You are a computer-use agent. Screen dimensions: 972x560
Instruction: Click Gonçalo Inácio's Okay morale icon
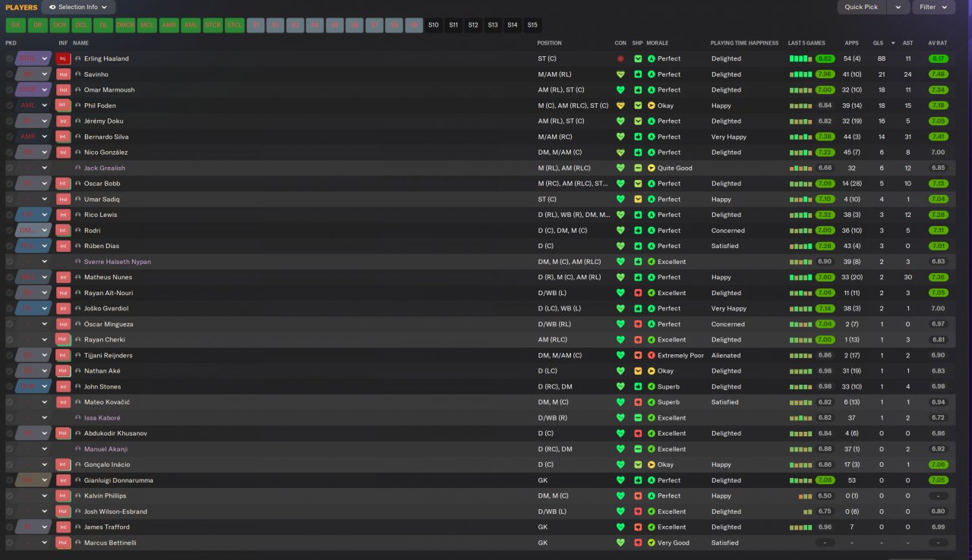pyautogui.click(x=651, y=464)
